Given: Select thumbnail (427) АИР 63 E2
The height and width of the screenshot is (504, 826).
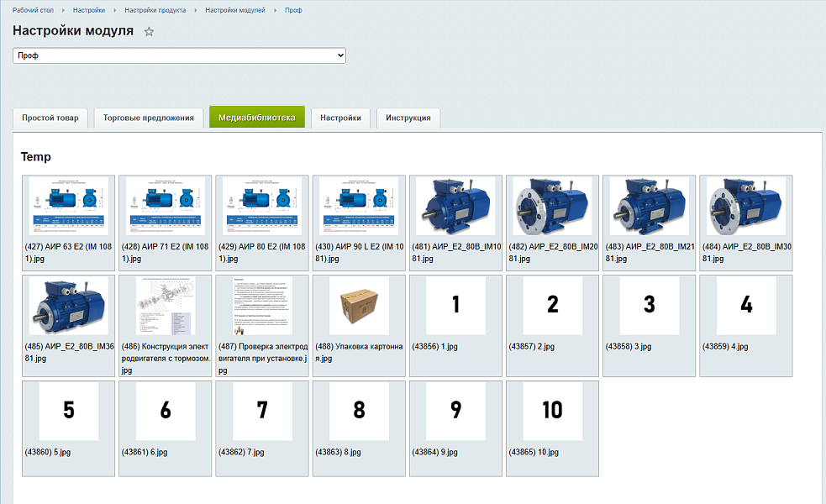Looking at the screenshot, I should 69,207.
